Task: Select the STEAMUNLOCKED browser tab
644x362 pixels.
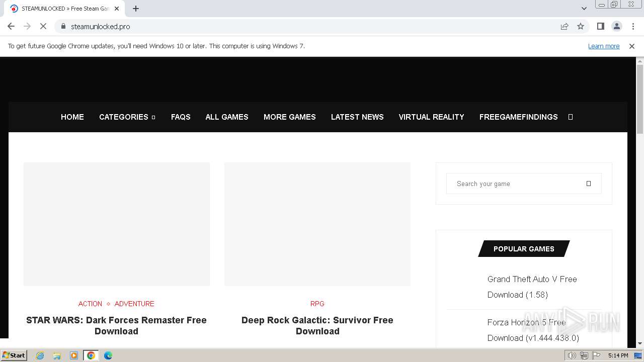Action: tap(64, 9)
